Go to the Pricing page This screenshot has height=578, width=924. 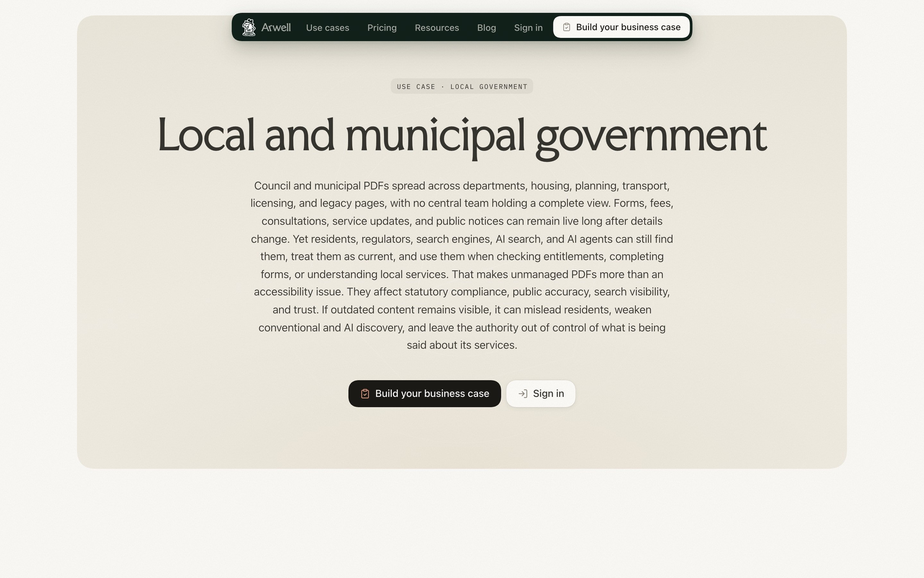[382, 28]
